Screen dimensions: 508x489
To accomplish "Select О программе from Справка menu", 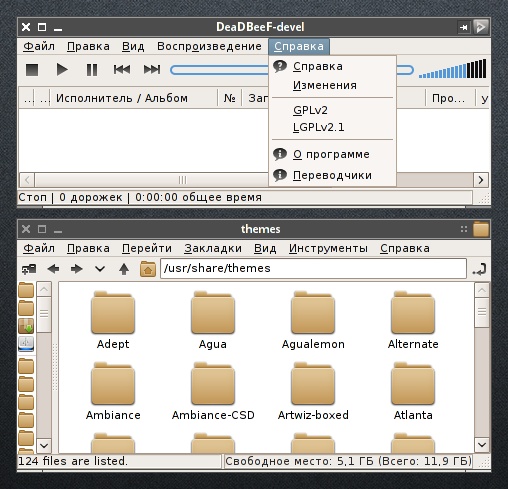I will (332, 154).
